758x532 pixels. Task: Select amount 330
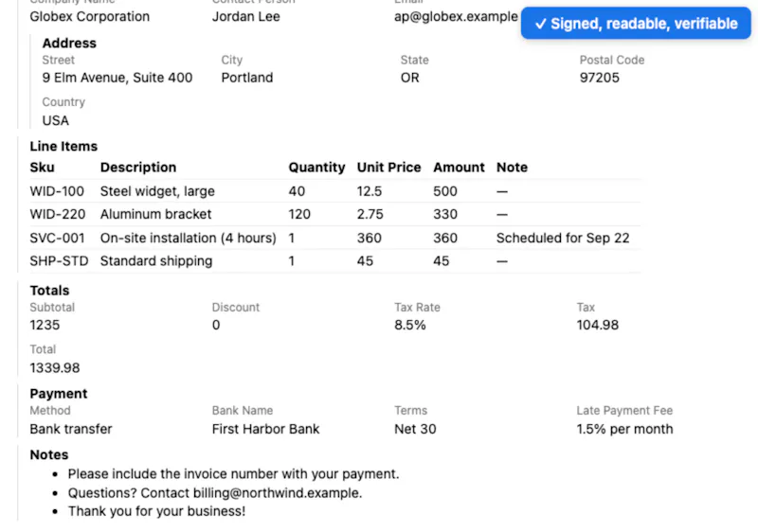pos(445,214)
